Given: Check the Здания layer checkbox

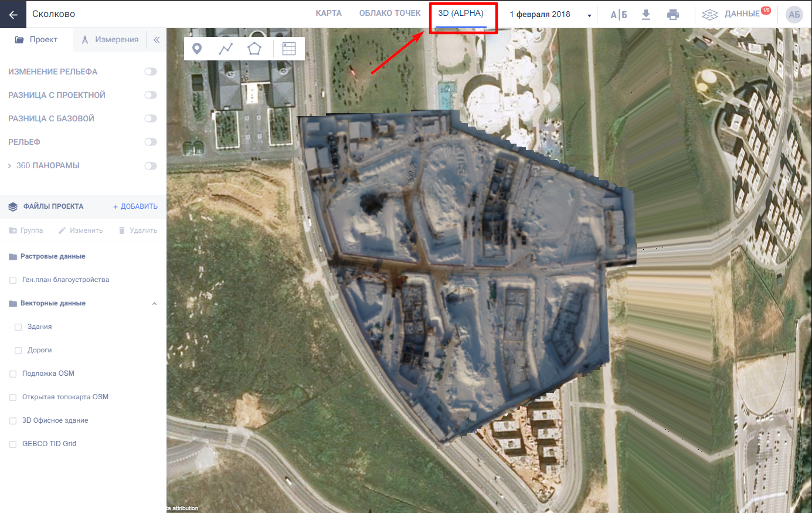Looking at the screenshot, I should 18,327.
